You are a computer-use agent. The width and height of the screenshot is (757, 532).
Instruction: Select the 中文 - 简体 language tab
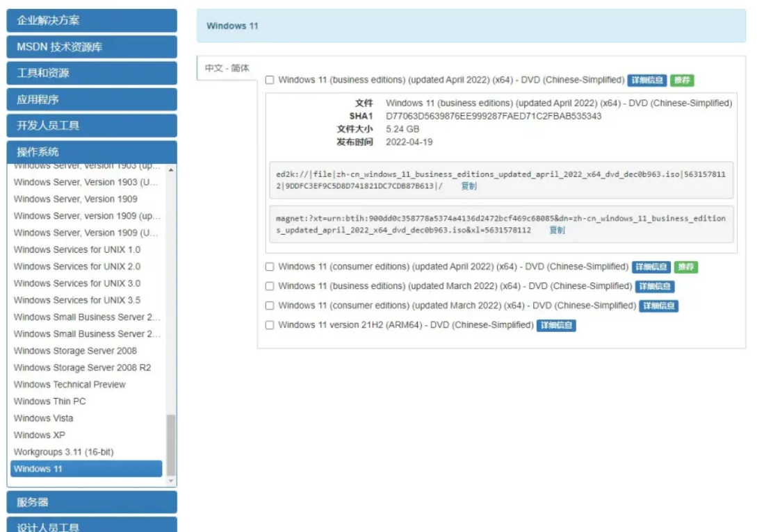pyautogui.click(x=227, y=68)
